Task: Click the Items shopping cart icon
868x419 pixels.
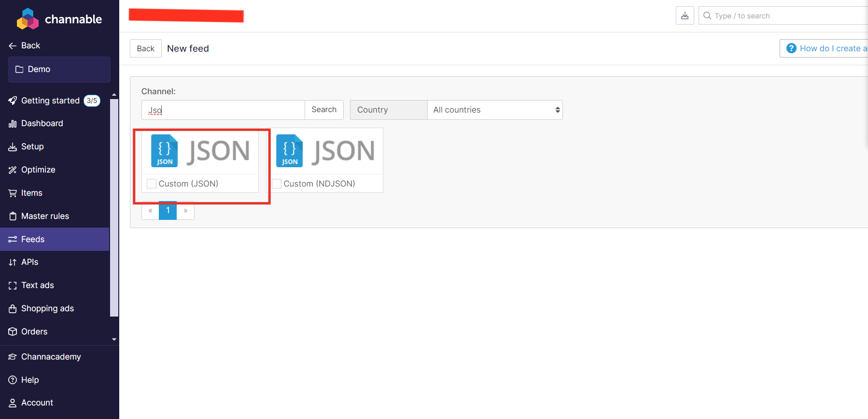Action: (13, 193)
